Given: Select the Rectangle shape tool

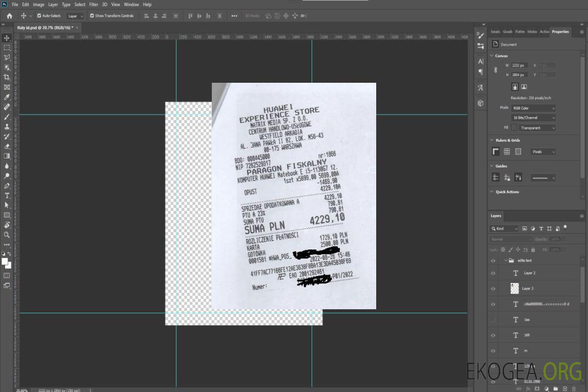Looking at the screenshot, I should 7,215.
